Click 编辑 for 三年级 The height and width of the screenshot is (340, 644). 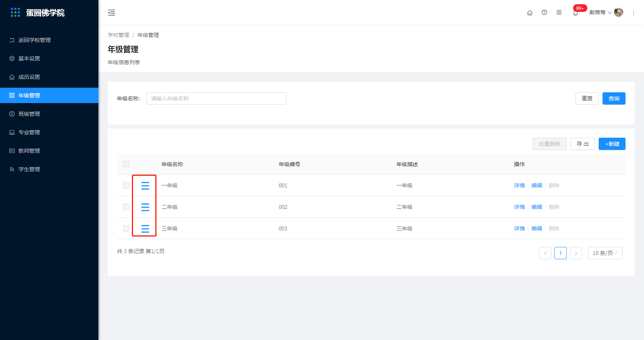coord(537,228)
